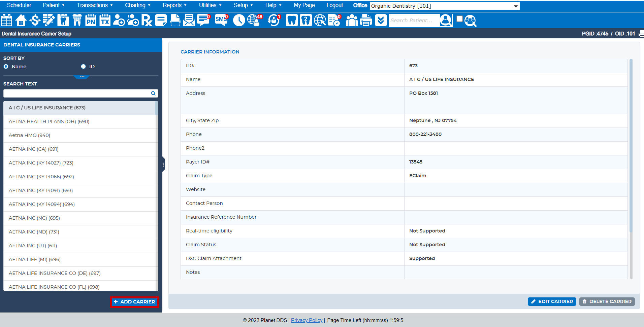This screenshot has height=327, width=644.
Task: Open the scheduler calendar icon
Action: [x=7, y=21]
